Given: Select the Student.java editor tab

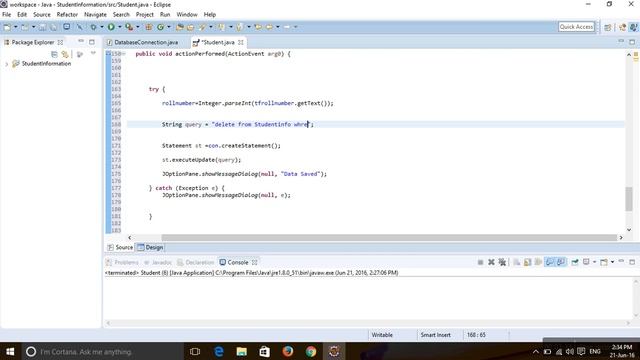Looking at the screenshot, I should coord(218,42).
